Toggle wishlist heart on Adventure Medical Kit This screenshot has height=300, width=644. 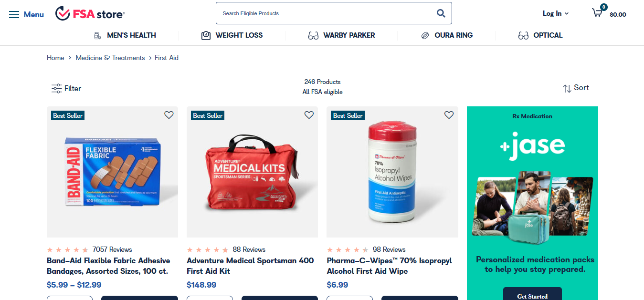[309, 115]
